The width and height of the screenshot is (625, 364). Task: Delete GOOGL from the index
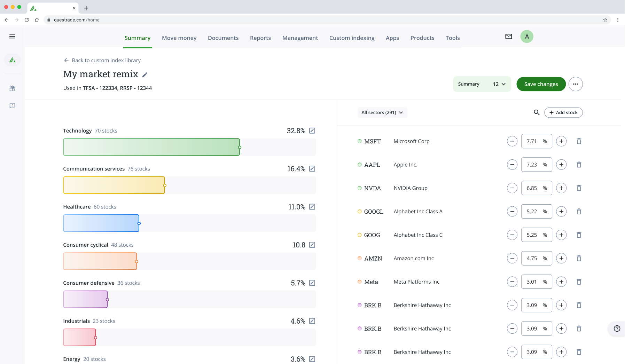579,212
